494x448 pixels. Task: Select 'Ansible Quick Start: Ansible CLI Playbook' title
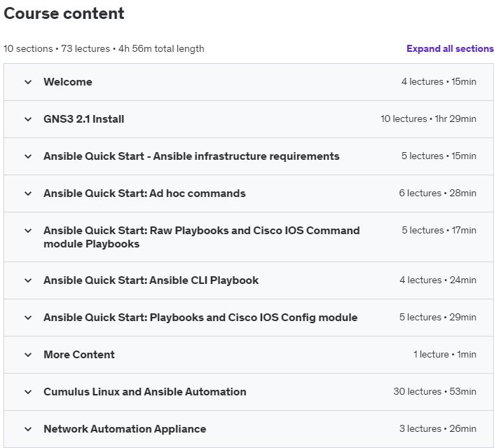coord(151,280)
